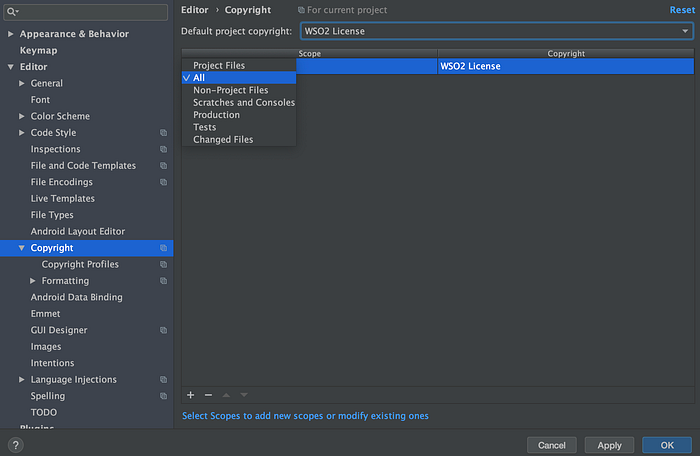Choose Changed Files from the scope list

[x=223, y=140]
